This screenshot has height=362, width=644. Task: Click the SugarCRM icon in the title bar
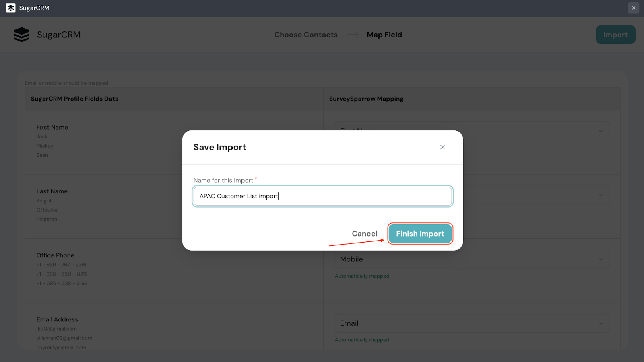11,8
